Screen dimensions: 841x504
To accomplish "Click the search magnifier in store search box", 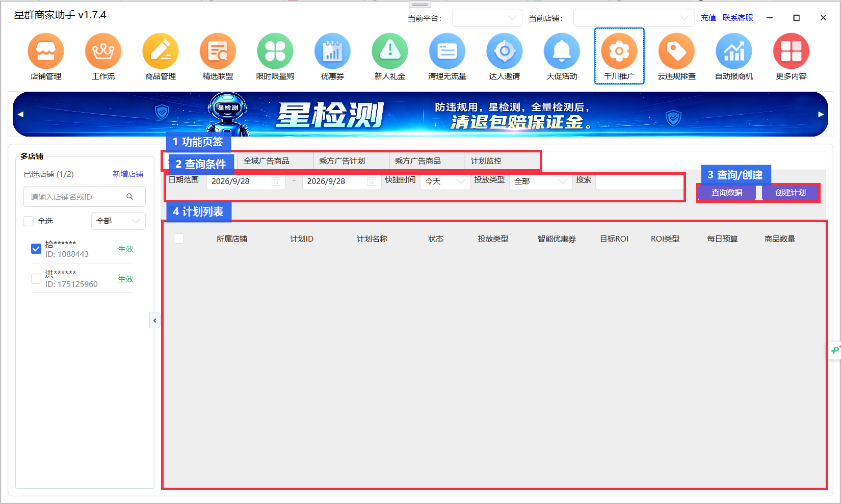I will pos(130,197).
